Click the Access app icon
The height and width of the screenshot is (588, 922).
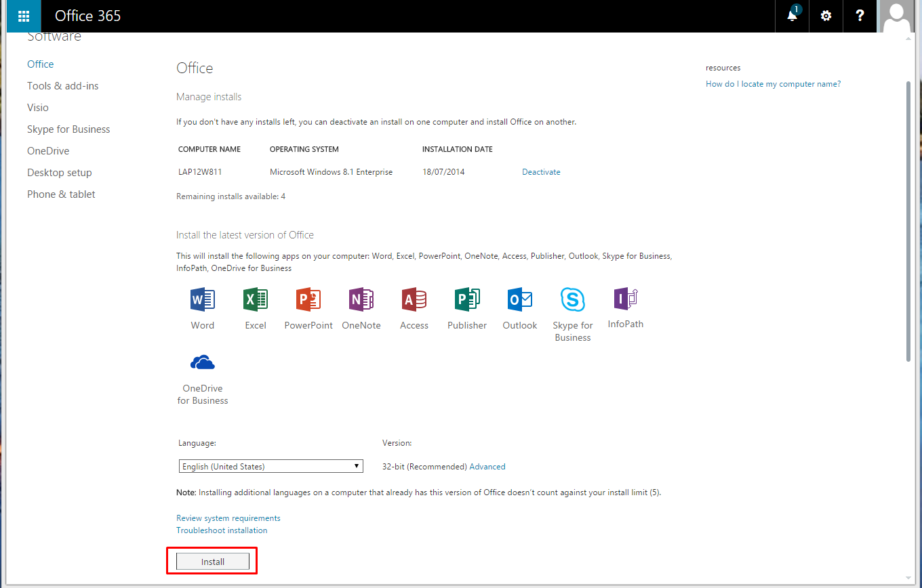click(x=414, y=299)
